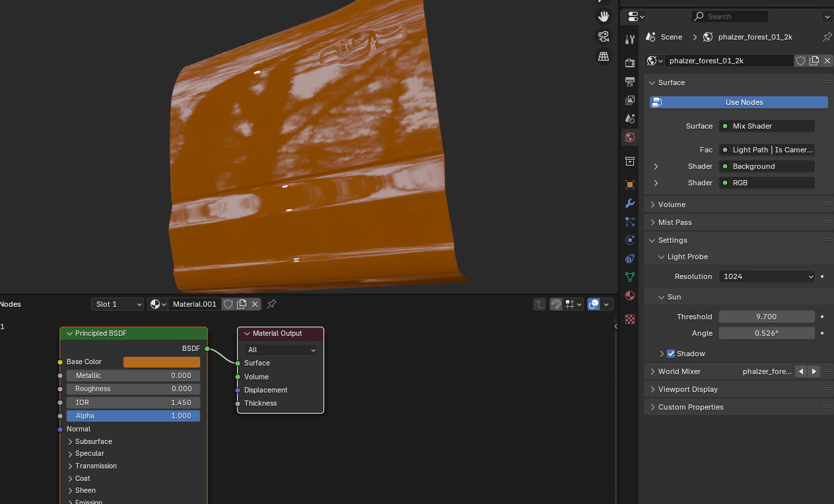Open the Physics properties tab icon
834x504 pixels.
(x=630, y=240)
